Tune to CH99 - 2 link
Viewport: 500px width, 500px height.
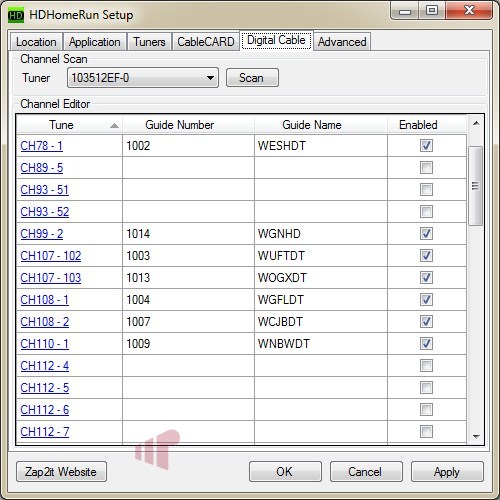coord(42,234)
